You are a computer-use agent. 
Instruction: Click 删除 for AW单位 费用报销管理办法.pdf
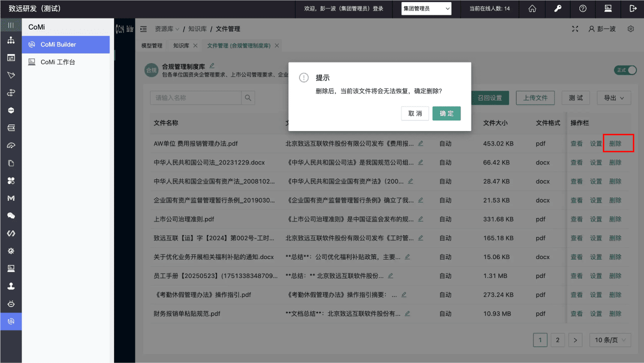pyautogui.click(x=615, y=143)
